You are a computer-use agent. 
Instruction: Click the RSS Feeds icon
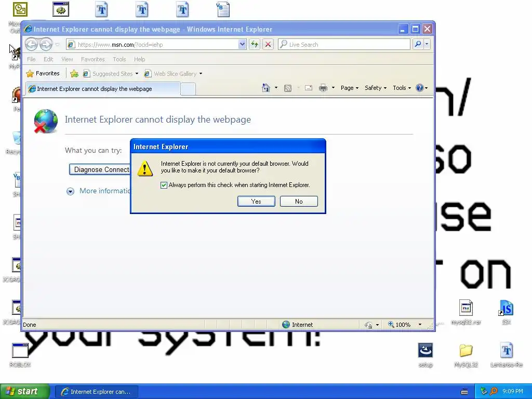[x=288, y=88]
